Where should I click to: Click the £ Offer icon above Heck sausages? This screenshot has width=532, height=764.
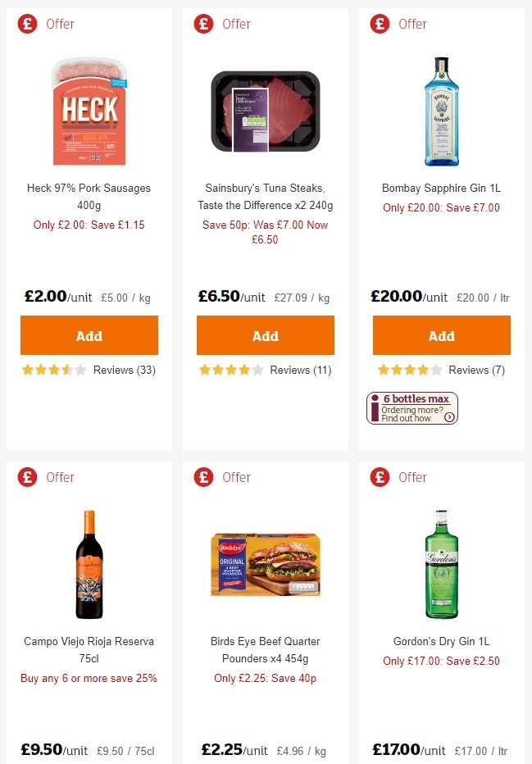pos(26,24)
